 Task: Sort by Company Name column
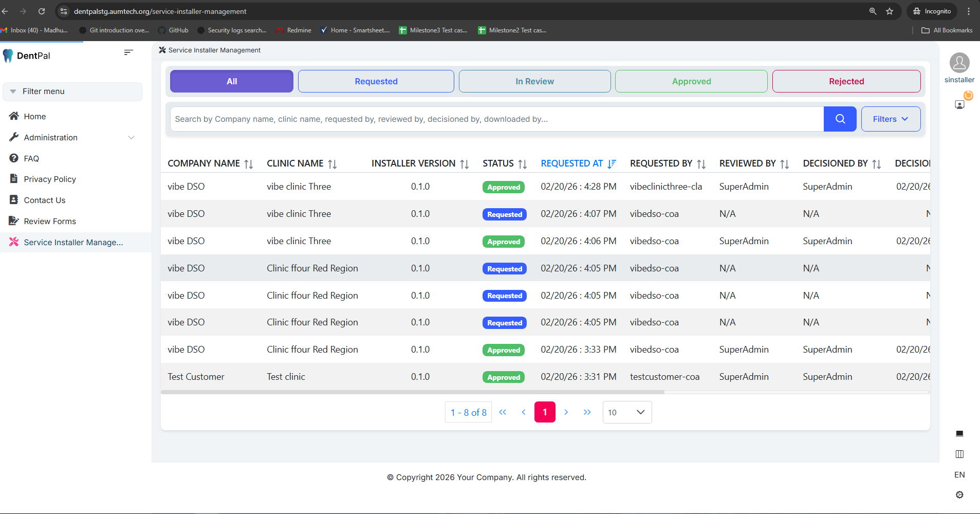pos(249,164)
